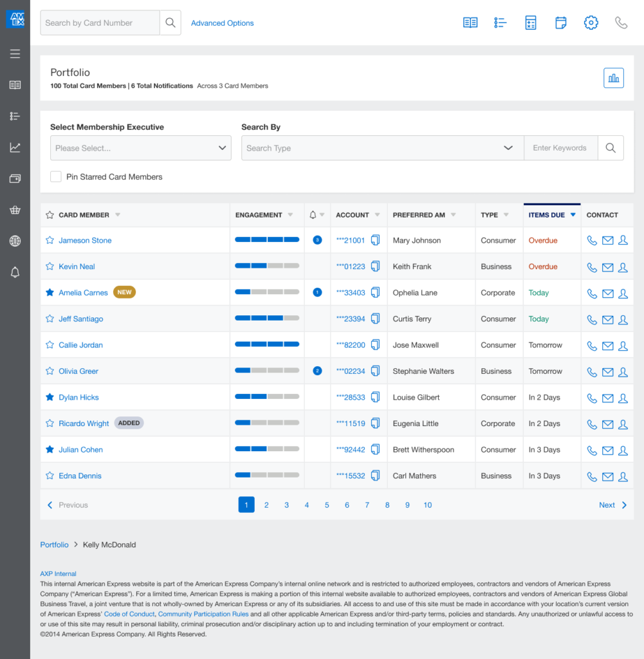
Task: Open Olivia Greer's card member profile
Action: point(78,371)
